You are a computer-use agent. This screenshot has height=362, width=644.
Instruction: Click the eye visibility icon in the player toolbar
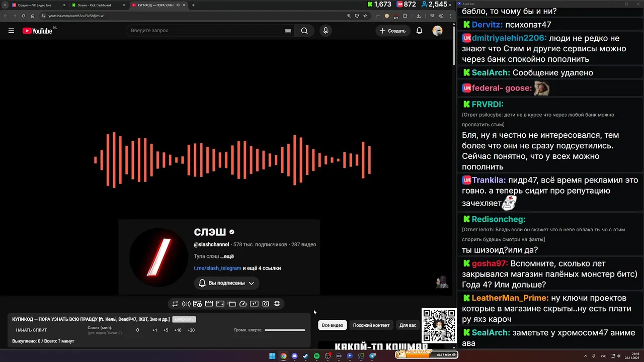point(198,304)
